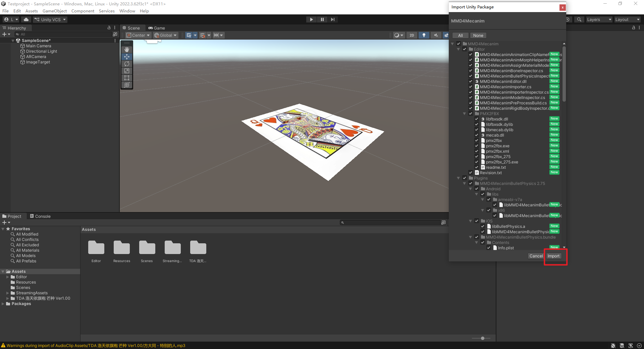
Task: Toggle 2D scene view mode
Action: 412,35
